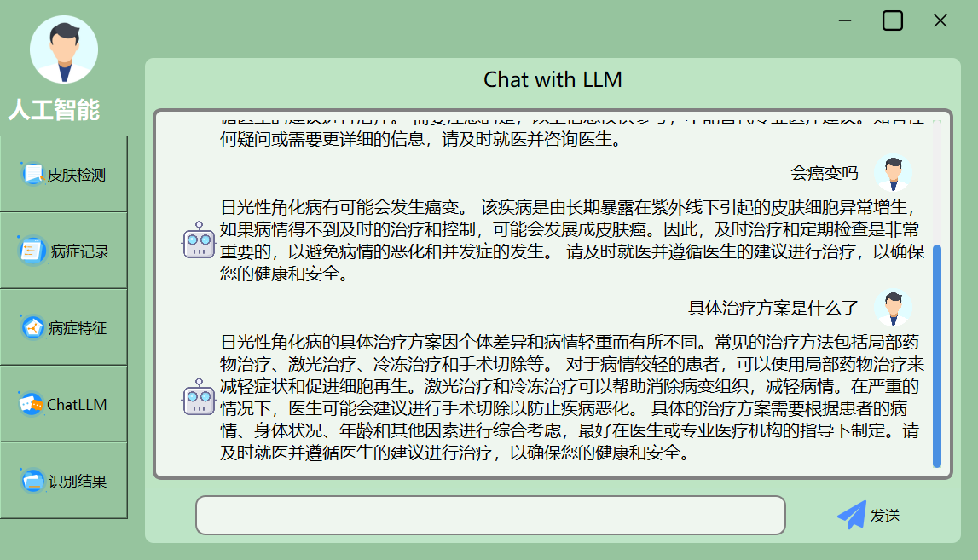Screen dimensions: 978x560
Task: Click the 识别结果 folder icon
Action: click(x=32, y=481)
